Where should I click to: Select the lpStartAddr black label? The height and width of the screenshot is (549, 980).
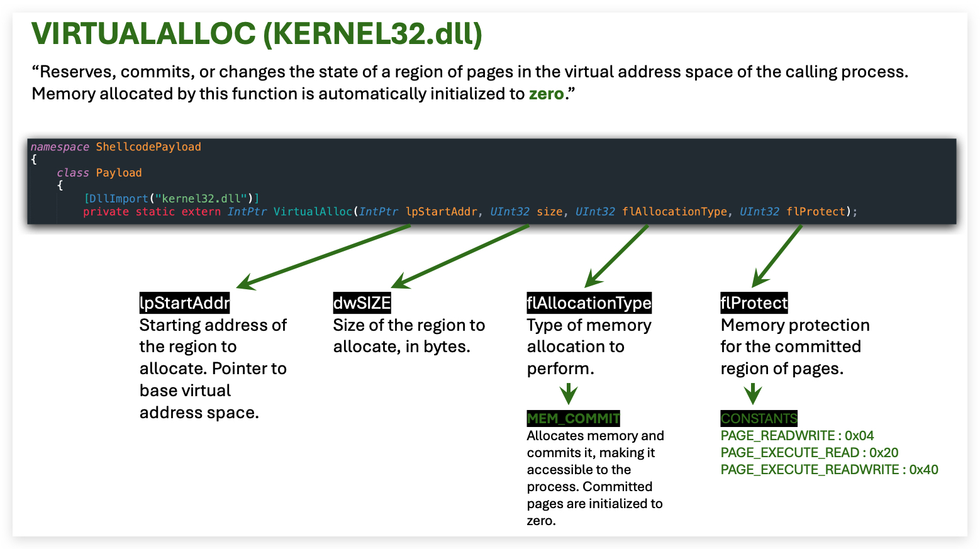pos(184,303)
